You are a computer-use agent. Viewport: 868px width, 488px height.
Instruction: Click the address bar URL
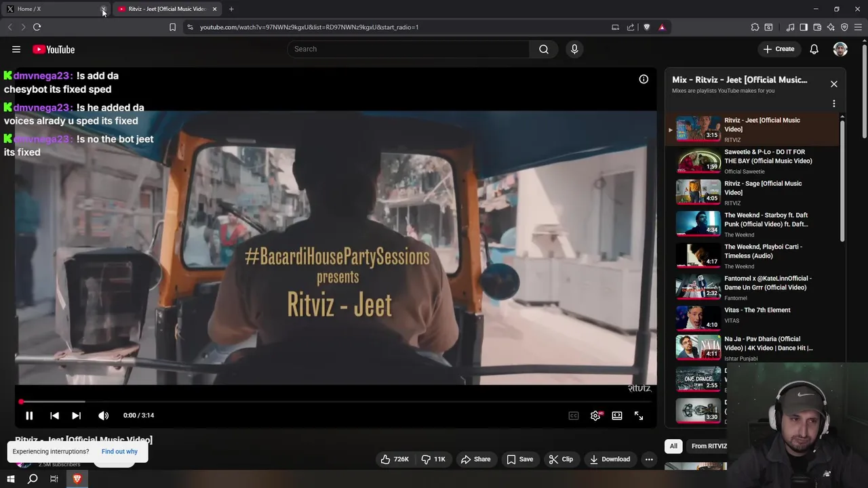(309, 27)
